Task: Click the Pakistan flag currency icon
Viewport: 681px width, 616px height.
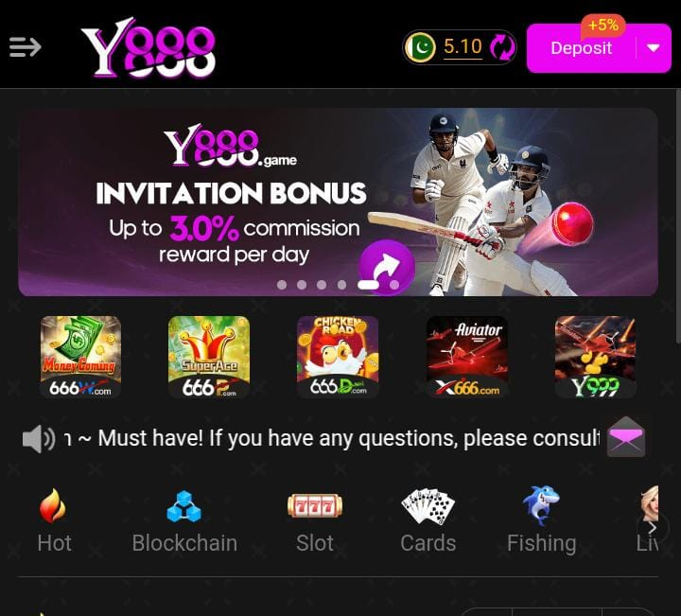Action: 420,47
